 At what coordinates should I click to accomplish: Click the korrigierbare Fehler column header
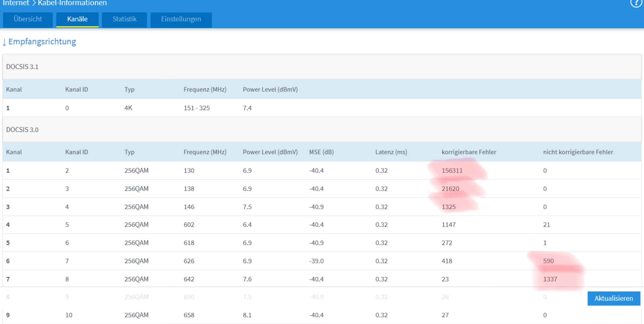tap(469, 152)
